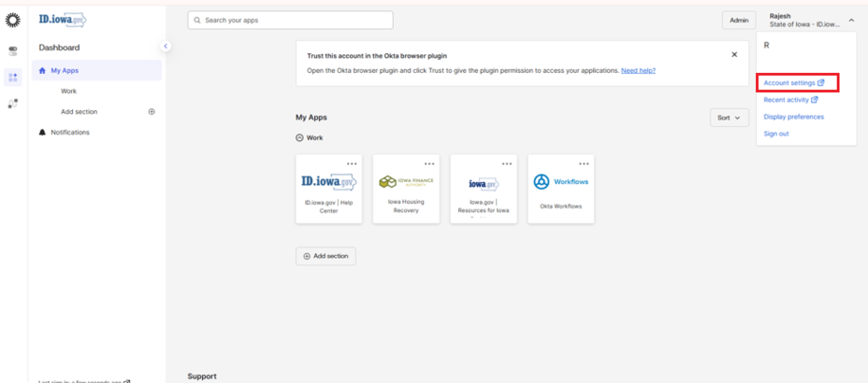
Task: Open options for Okta Workflows card
Action: click(584, 164)
